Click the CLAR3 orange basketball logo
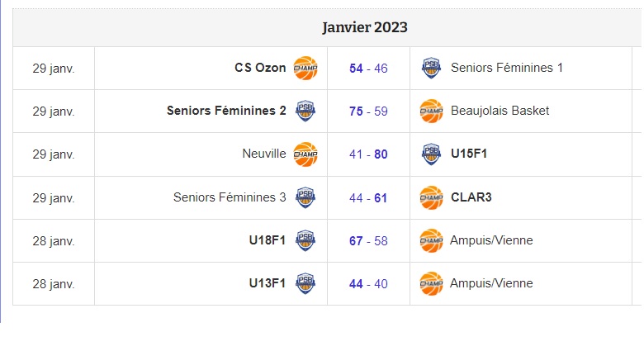The height and width of the screenshot is (351, 644). point(431,197)
